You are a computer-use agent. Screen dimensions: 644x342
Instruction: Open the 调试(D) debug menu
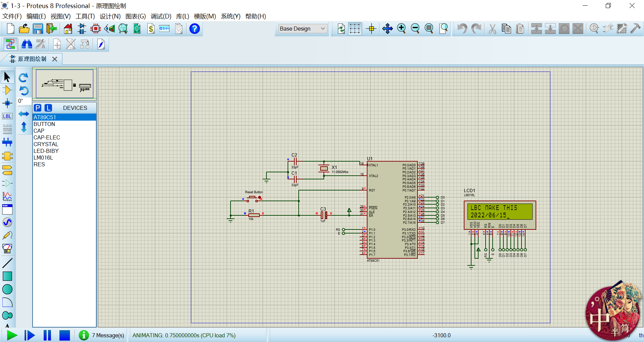[x=161, y=16]
